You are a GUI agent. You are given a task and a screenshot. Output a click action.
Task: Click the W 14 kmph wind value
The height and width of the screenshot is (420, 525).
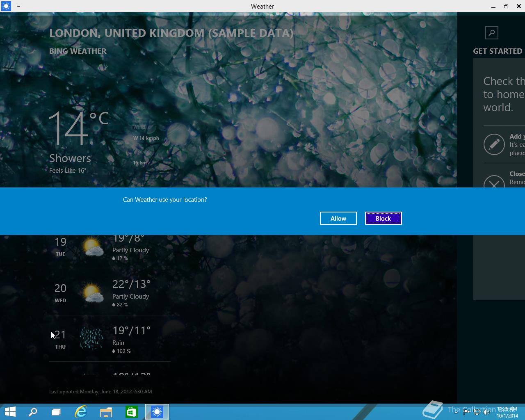146,138
